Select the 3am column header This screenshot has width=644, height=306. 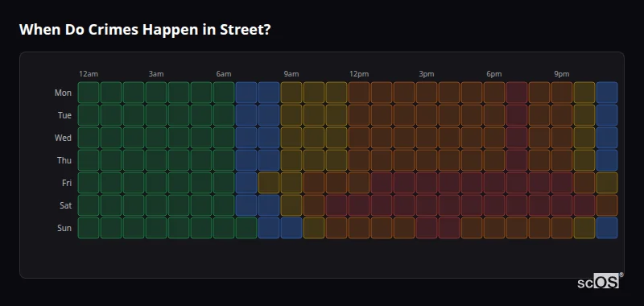point(156,74)
